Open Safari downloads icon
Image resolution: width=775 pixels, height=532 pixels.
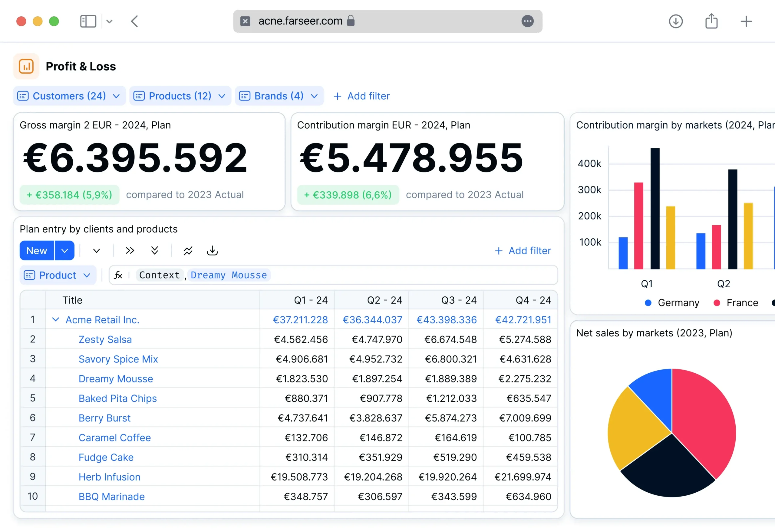676,21
